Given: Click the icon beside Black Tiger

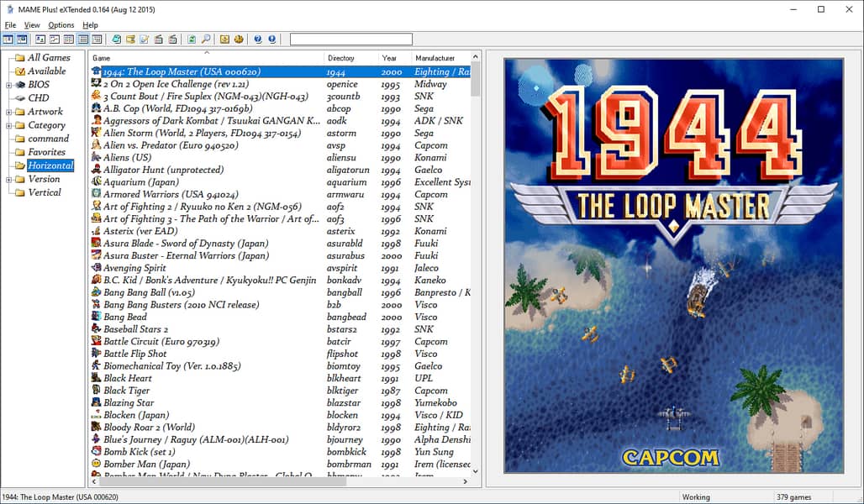Looking at the screenshot, I should (97, 390).
